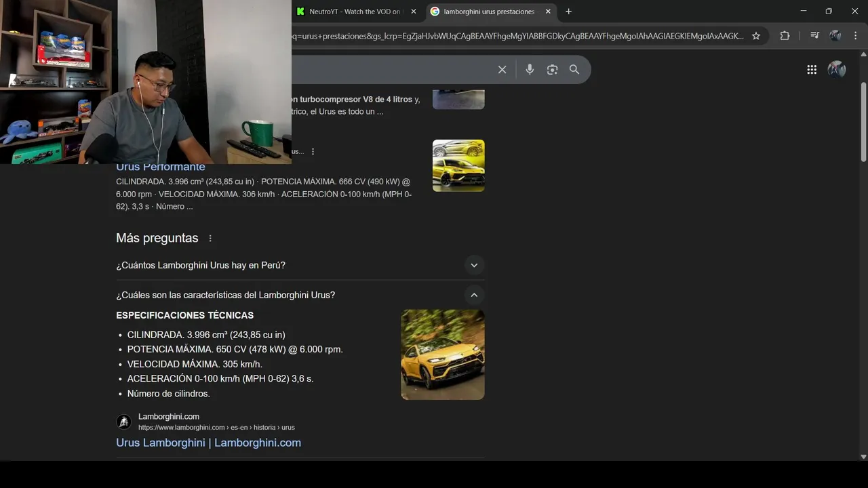Click the Urus Performante 666 CV snippet text
This screenshot has height=488, width=868.
264,194
